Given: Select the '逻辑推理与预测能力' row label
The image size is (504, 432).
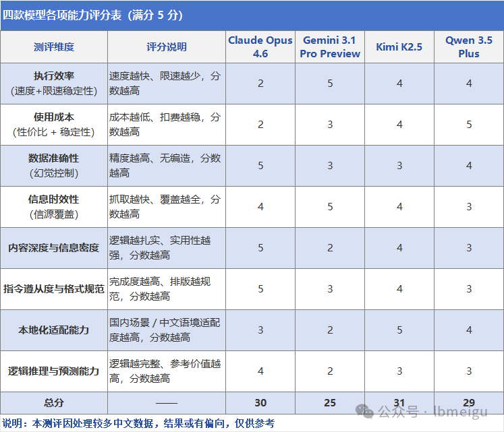Looking at the screenshot, I should pos(54,371).
